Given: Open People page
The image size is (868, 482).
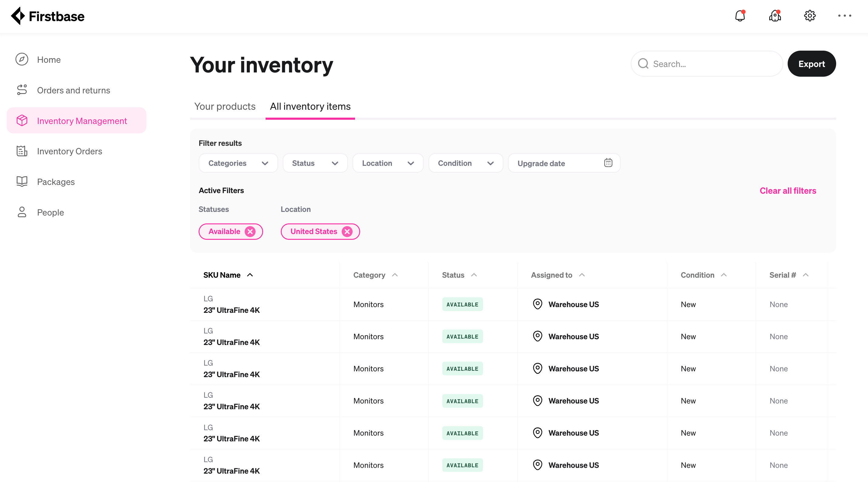Looking at the screenshot, I should coord(76,212).
